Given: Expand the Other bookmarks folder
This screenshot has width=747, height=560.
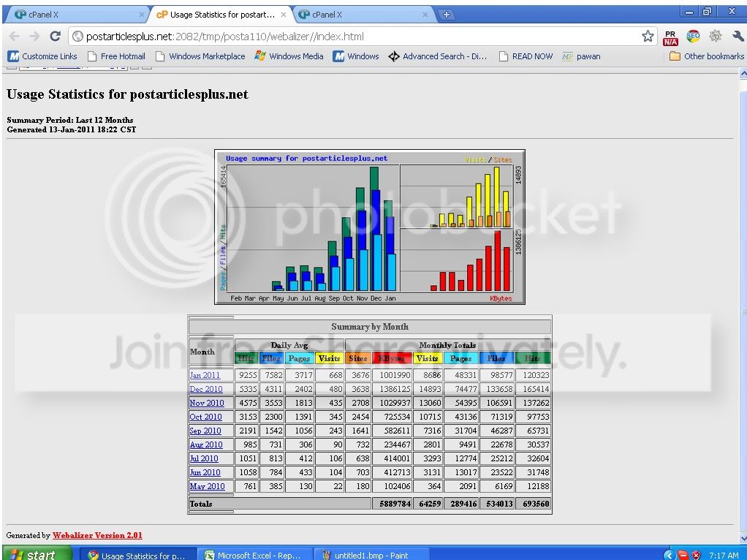Looking at the screenshot, I should click(707, 56).
